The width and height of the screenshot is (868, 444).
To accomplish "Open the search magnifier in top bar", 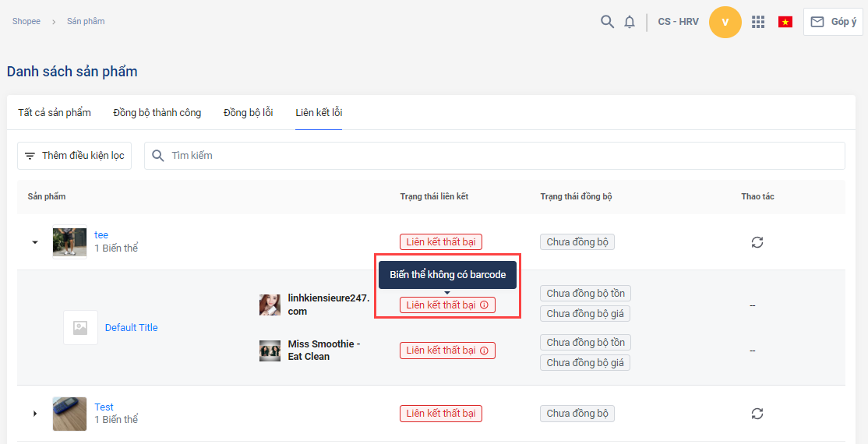I will [x=607, y=22].
